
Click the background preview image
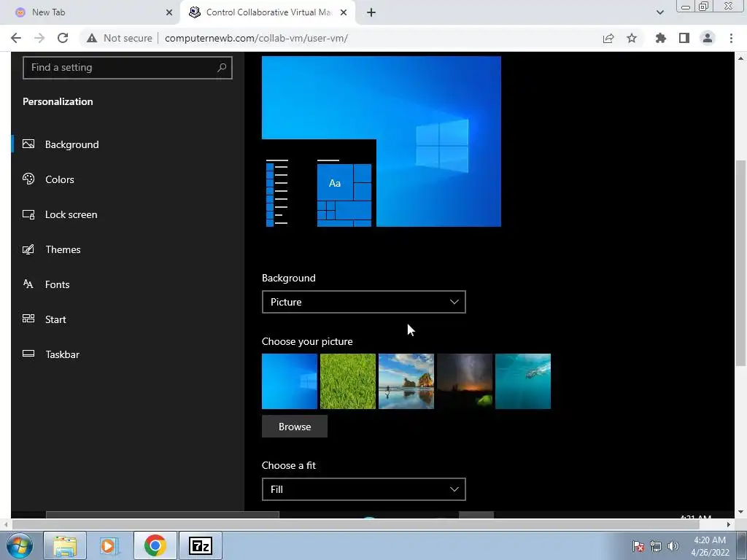point(381,141)
